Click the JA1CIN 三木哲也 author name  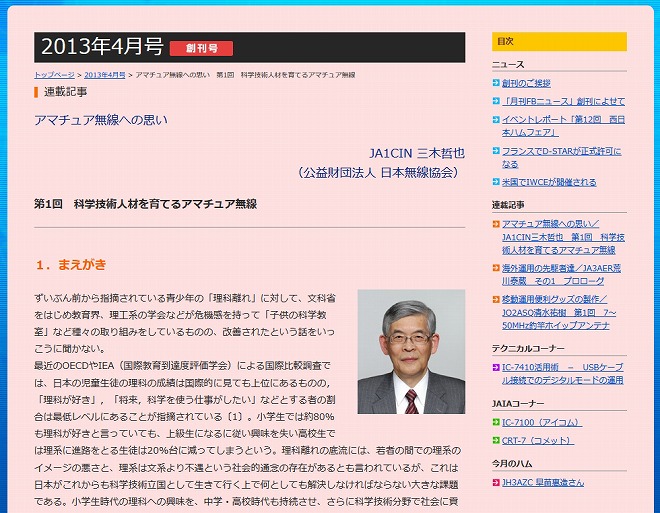[x=417, y=153]
